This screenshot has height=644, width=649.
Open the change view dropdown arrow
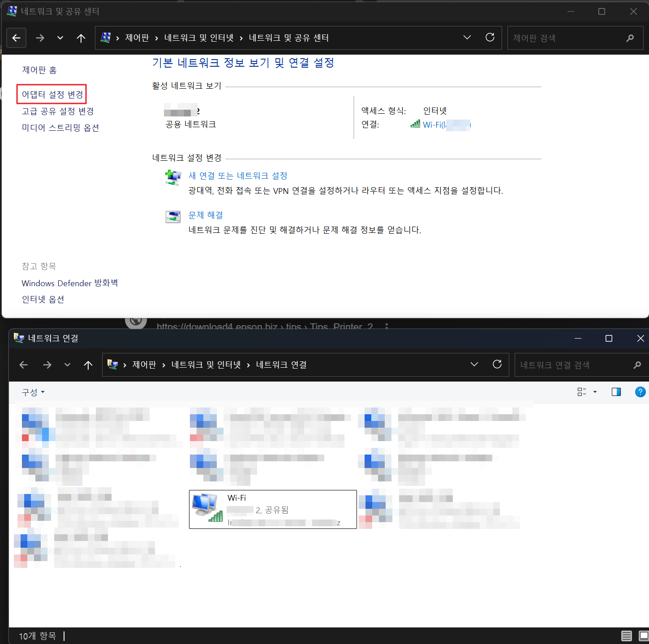595,392
